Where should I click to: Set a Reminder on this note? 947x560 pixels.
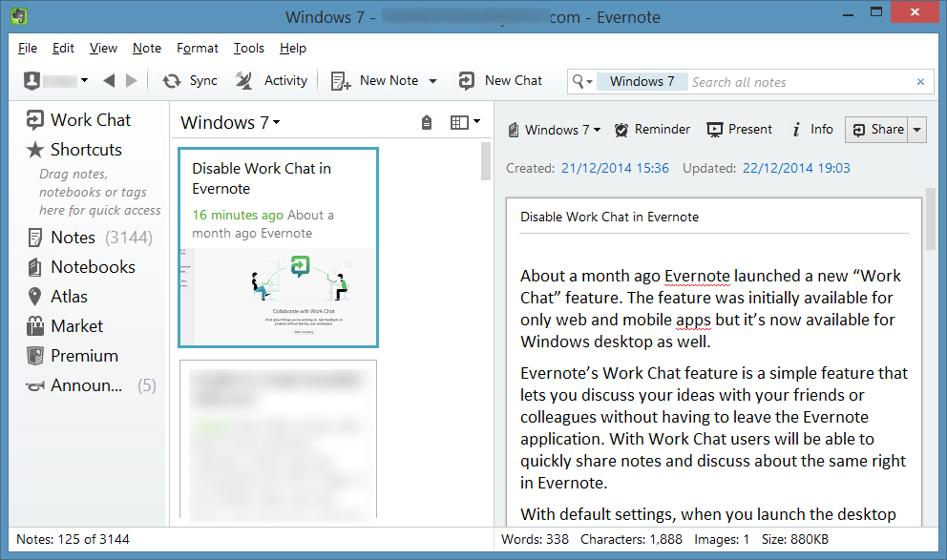[652, 130]
